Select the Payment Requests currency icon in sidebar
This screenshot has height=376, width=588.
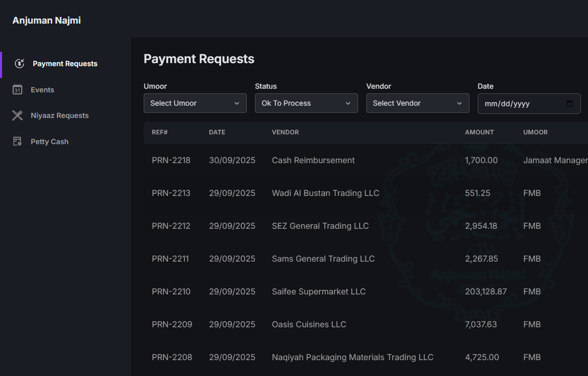19,63
